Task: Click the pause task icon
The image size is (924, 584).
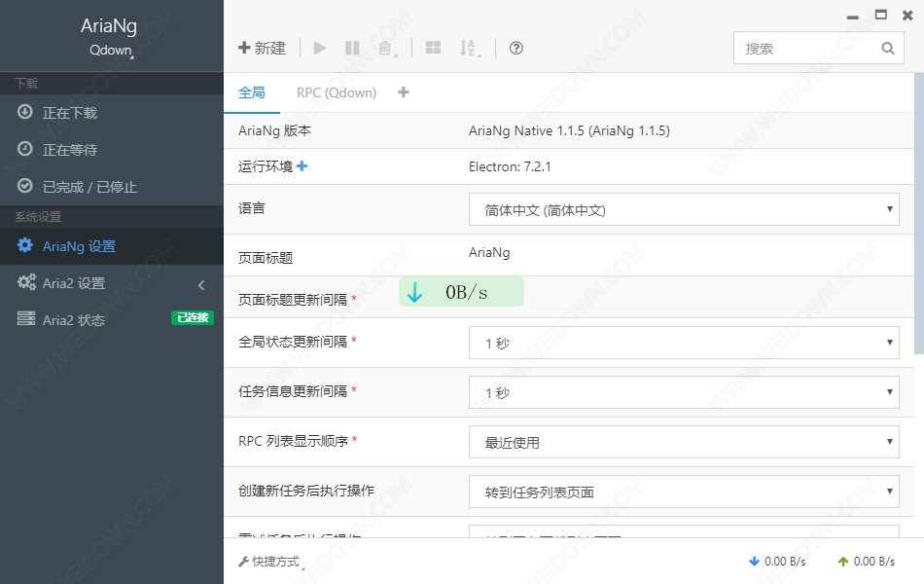Action: [x=352, y=48]
